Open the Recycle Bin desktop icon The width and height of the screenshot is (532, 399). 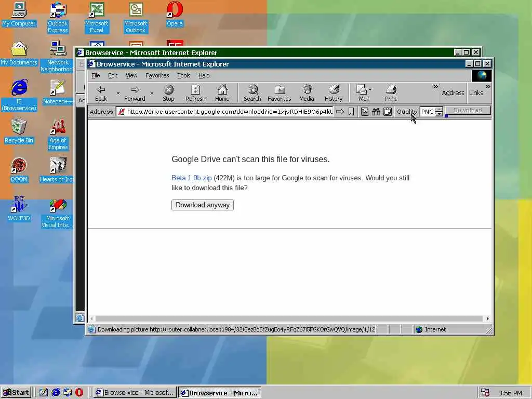pos(19,131)
